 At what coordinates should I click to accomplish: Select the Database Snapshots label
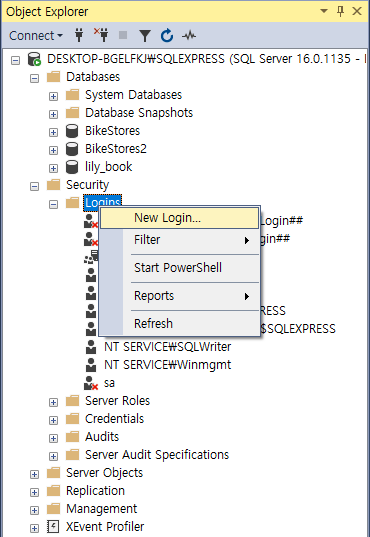[139, 113]
